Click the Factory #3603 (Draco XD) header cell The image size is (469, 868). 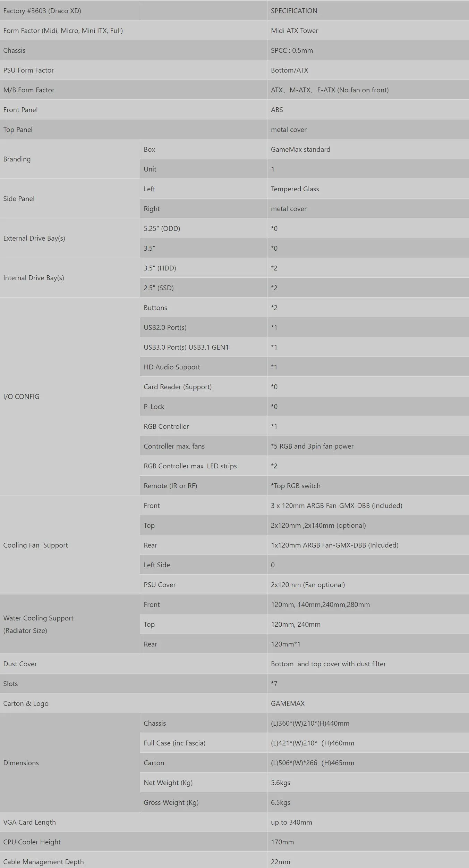pos(70,10)
